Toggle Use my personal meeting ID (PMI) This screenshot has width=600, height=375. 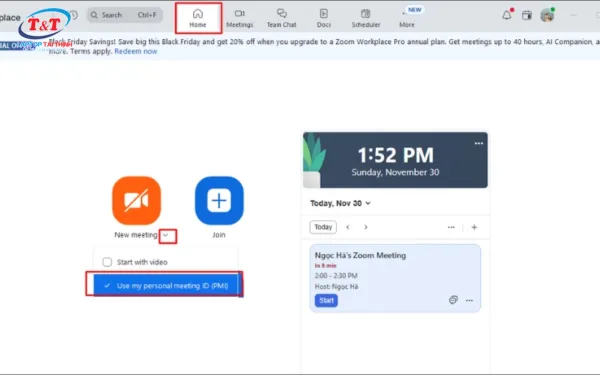tap(165, 285)
